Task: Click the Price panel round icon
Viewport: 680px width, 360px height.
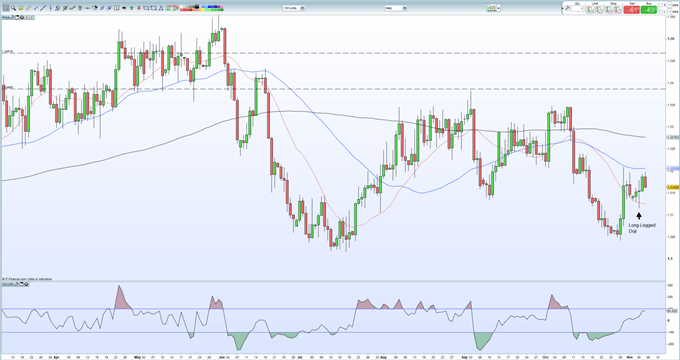Action: click(22, 17)
